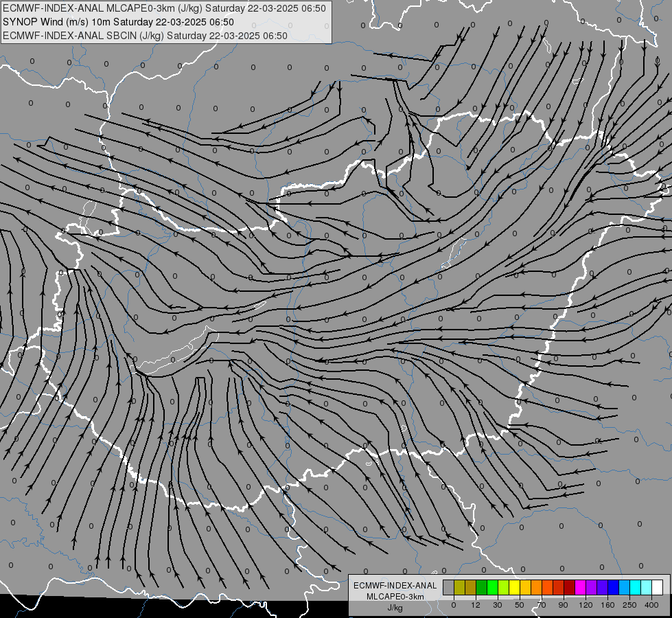Click the 'ECMWF-INDEX-ANAL SBCIN (J/kg)' header line
672x618 pixels.
point(145,36)
